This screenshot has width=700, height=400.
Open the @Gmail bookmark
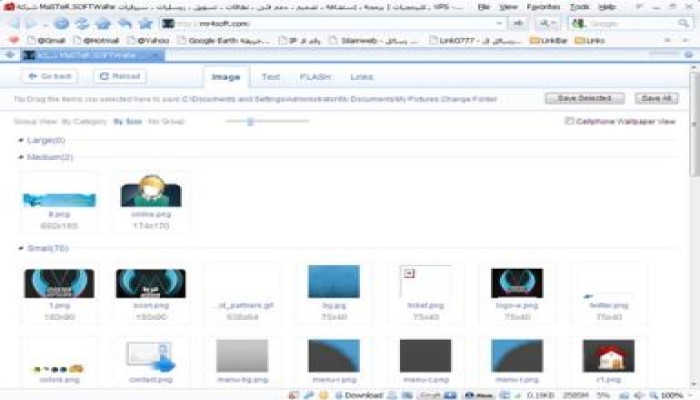tap(46, 41)
